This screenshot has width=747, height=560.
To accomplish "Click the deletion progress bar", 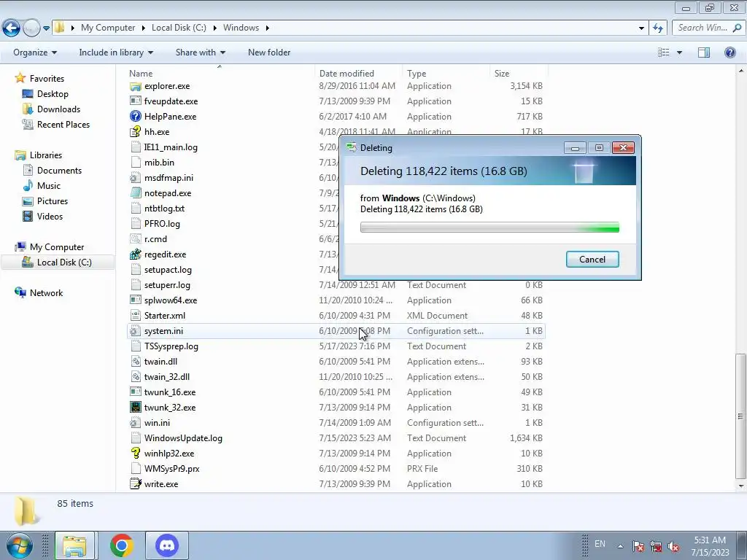I will [x=489, y=227].
